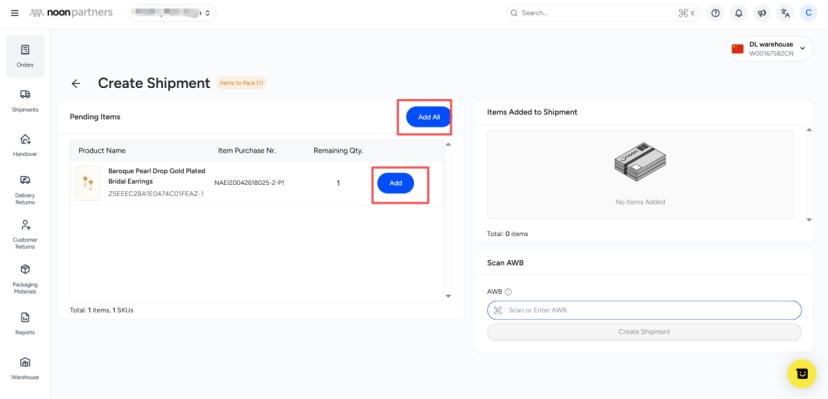This screenshot has width=828, height=399.
Task: Click the Create Shipment button
Action: click(644, 332)
